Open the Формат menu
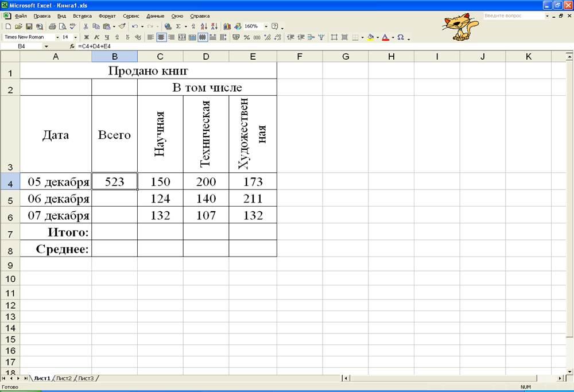 pos(107,16)
